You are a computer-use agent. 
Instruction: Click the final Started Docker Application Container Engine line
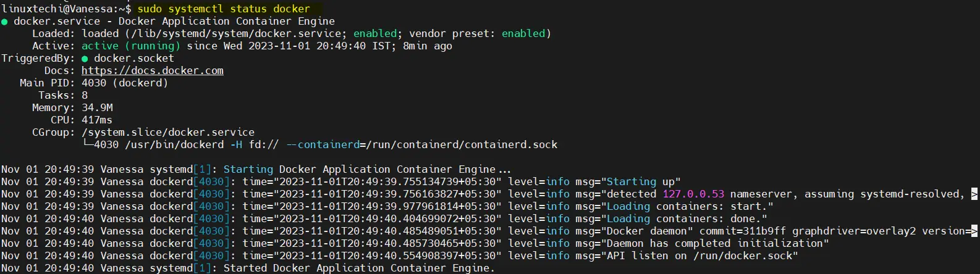pos(248,268)
